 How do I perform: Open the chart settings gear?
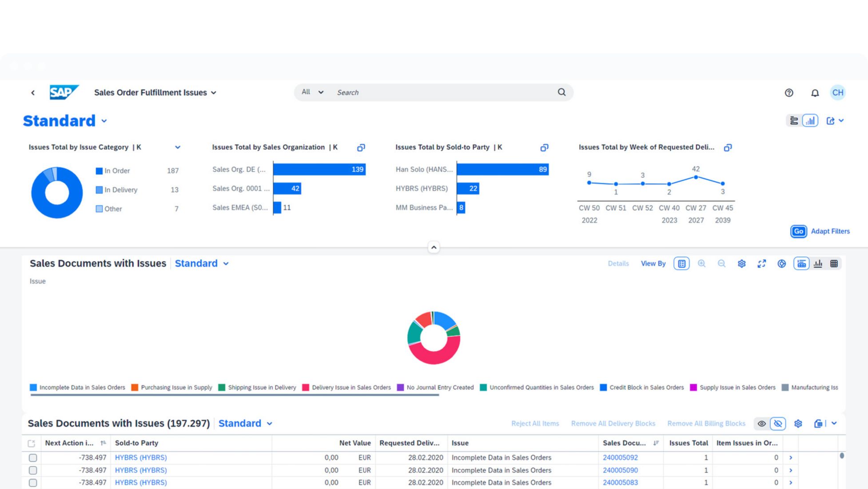[741, 264]
